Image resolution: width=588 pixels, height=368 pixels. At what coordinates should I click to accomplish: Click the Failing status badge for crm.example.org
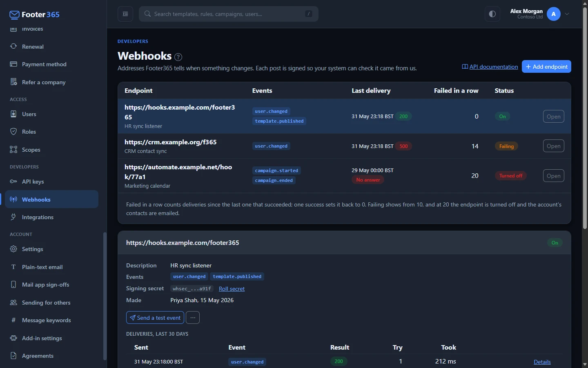tap(506, 146)
